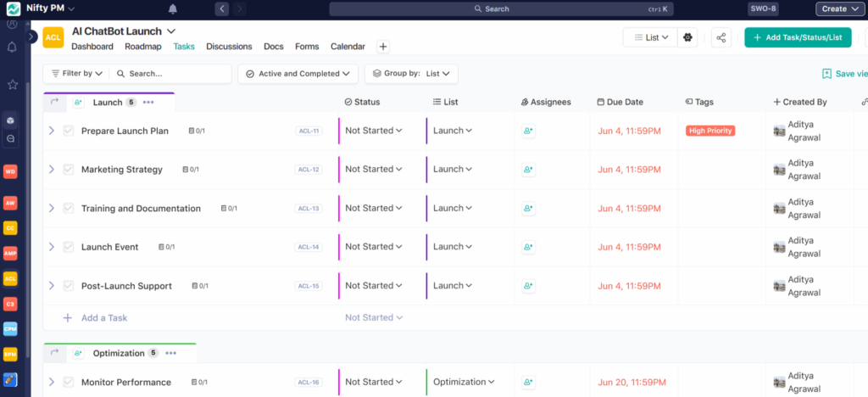Click the Save view bookmark icon
The width and height of the screenshot is (868, 397).
pos(827,74)
